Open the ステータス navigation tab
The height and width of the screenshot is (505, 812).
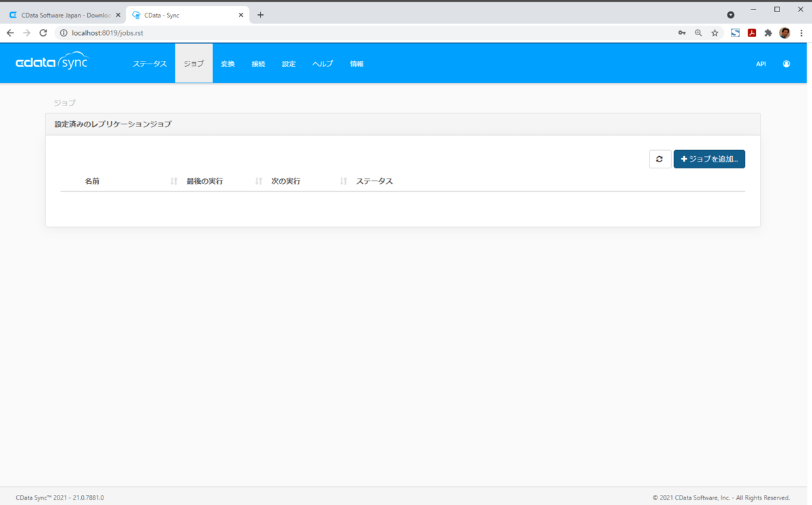click(x=150, y=64)
